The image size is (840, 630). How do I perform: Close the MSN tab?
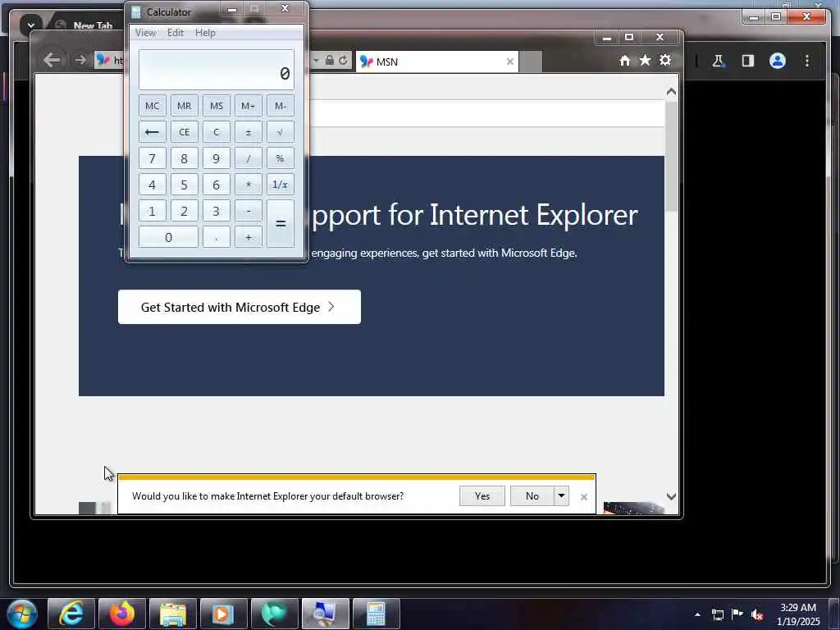tap(509, 62)
